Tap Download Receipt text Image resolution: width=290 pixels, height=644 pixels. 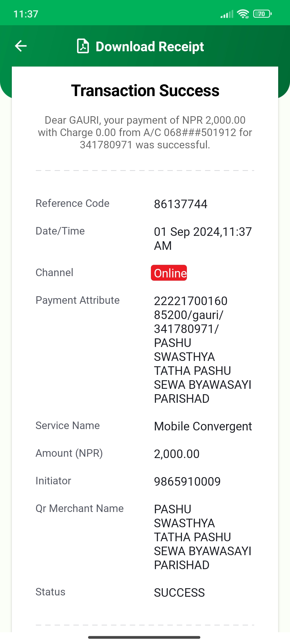click(x=150, y=46)
